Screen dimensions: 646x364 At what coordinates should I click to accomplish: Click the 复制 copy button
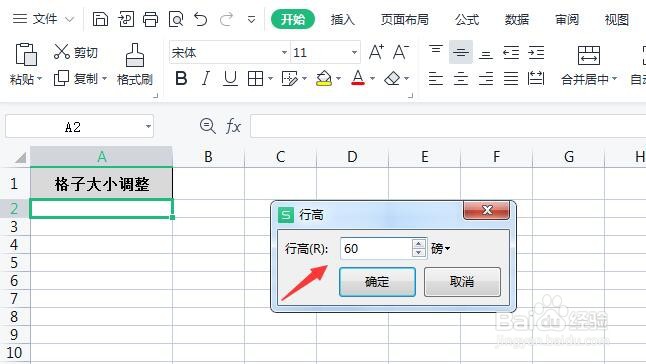76,78
